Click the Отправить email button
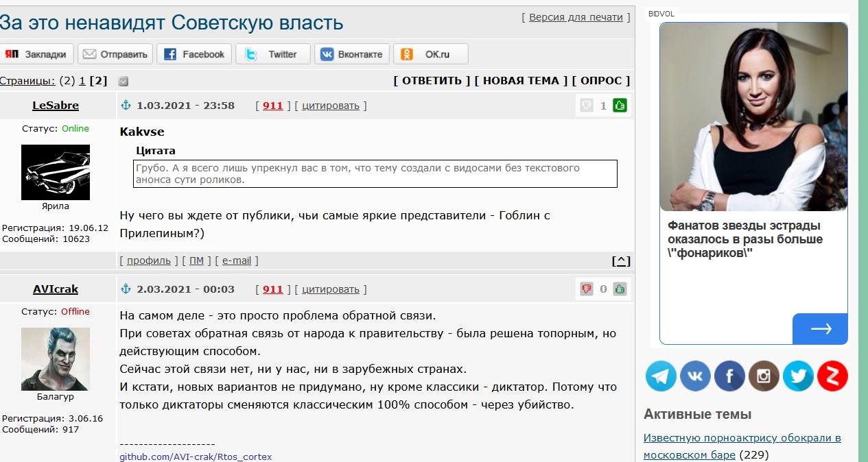Viewport: 868px width, 462px height. (115, 54)
